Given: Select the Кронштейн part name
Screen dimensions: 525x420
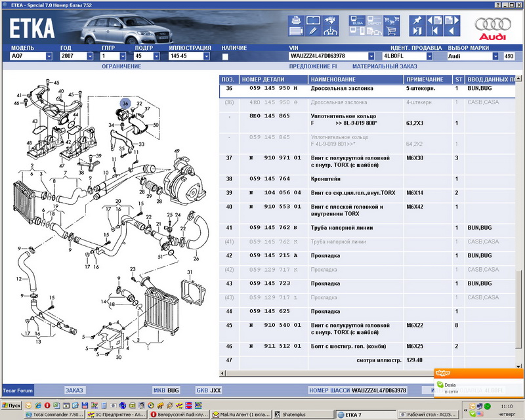Looking at the screenshot, I should [325, 179].
